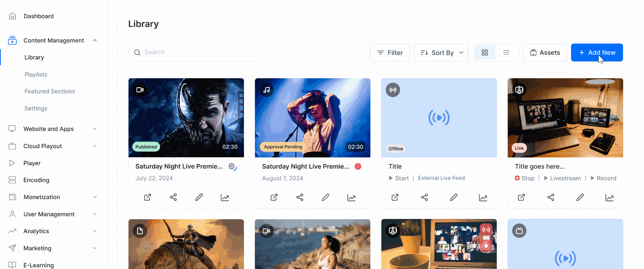Click the 'Offline' status badge
Image resolution: width=644 pixels, height=269 pixels.
click(396, 148)
